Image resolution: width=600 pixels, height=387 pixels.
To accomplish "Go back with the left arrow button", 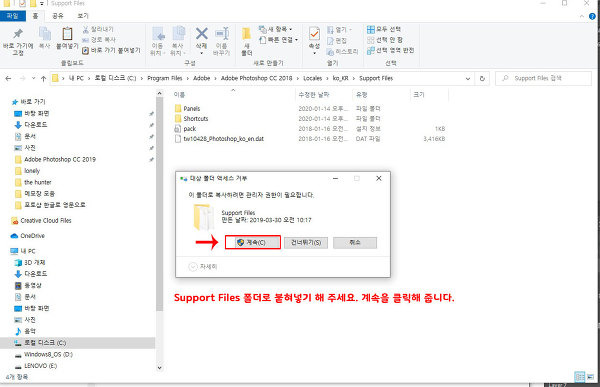I will pyautogui.click(x=8, y=78).
